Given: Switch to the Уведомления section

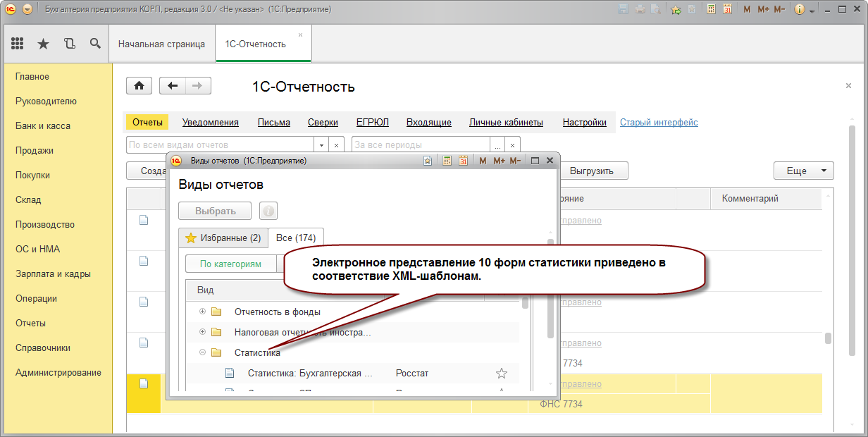Looking at the screenshot, I should click(x=211, y=122).
